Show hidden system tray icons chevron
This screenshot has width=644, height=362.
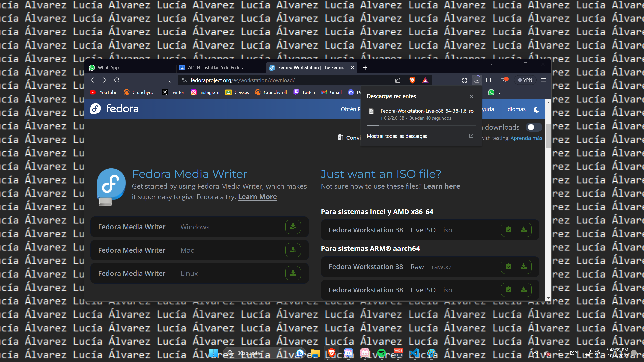(x=535, y=353)
